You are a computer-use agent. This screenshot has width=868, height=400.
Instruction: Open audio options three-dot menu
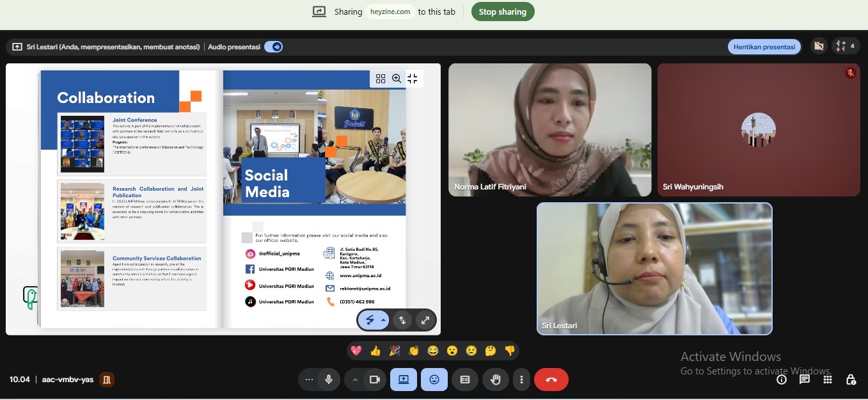[309, 380]
